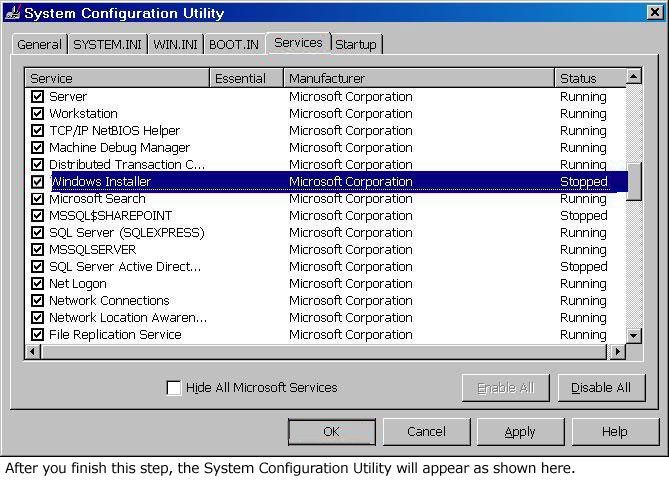Viewport: 669px width, 481px height.
Task: Toggle SQL Server Active Direct... checkbox
Action: click(x=38, y=266)
